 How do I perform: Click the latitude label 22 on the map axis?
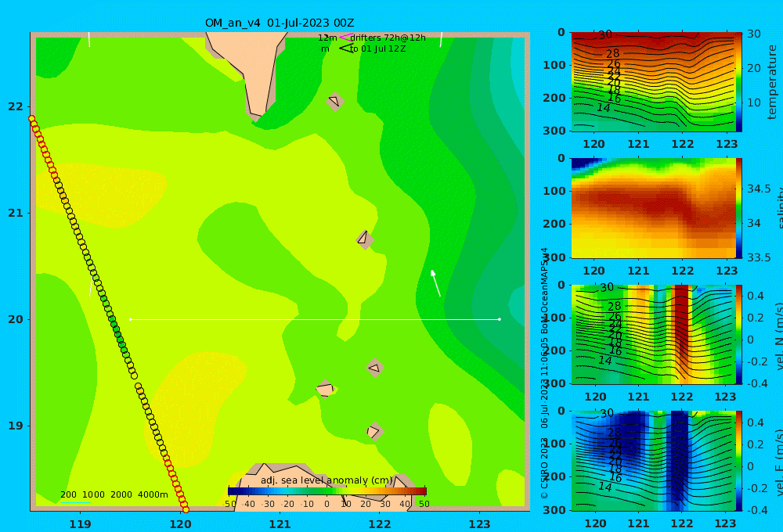coord(16,107)
